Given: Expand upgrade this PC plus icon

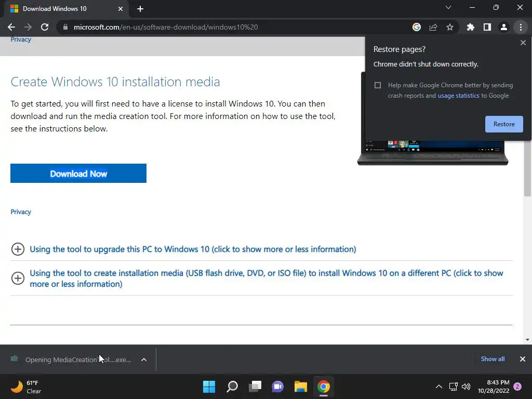Looking at the screenshot, I should 18,249.
